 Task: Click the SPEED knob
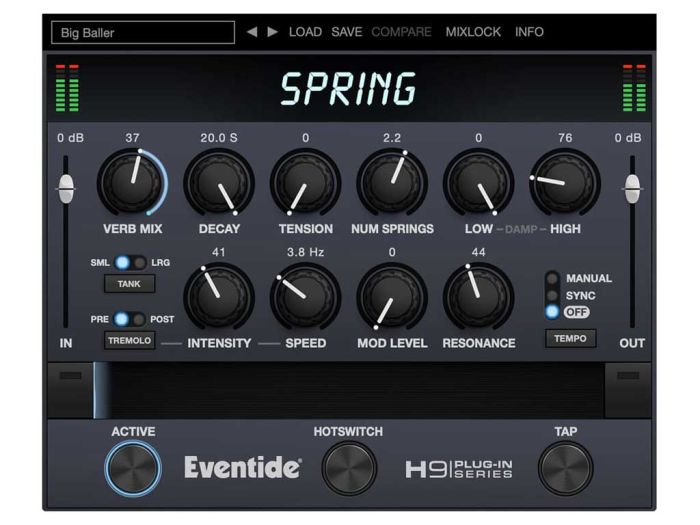(305, 297)
